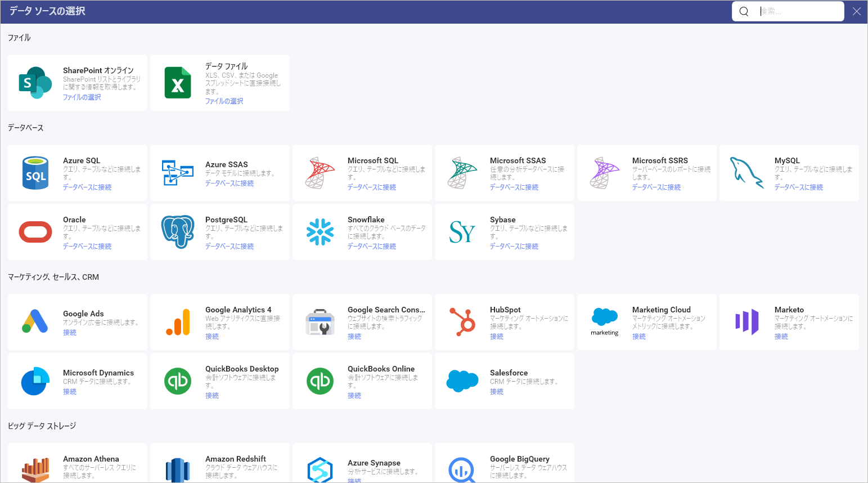Click the Oracle red oval icon
868x483 pixels.
click(35, 232)
